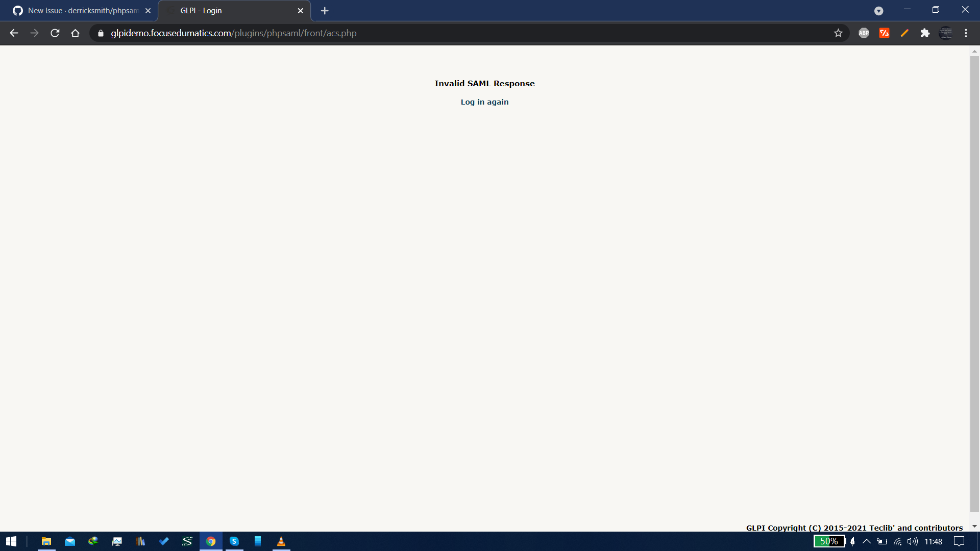Open the Chrome three-dot menu
The height and width of the screenshot is (551, 980).
tap(966, 33)
